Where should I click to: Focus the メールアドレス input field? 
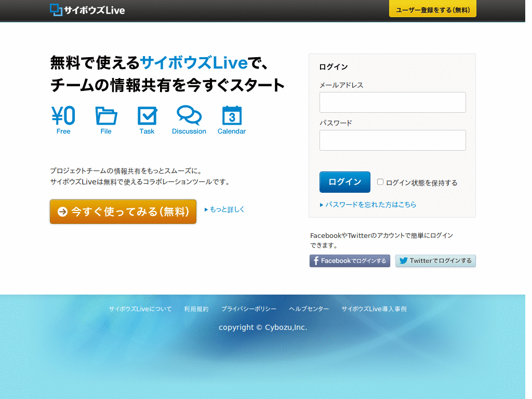[393, 102]
